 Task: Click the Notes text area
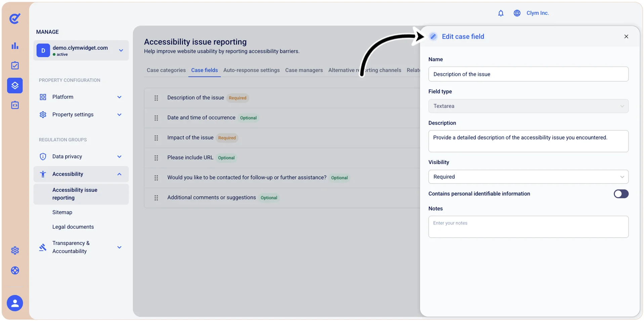coord(528,227)
